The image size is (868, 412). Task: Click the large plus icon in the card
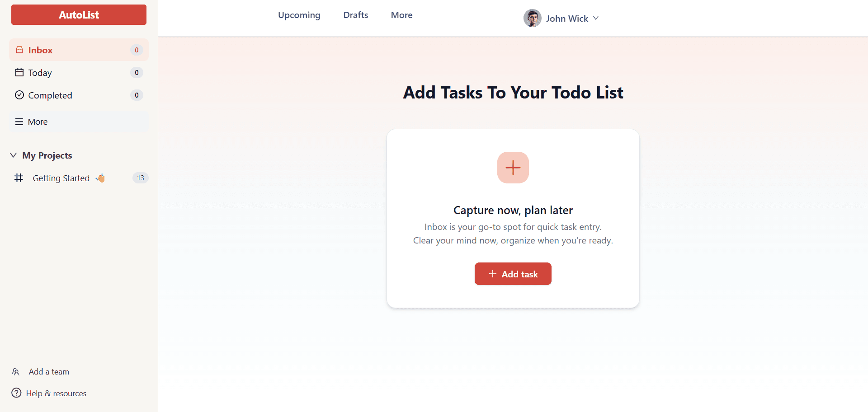pos(513,168)
